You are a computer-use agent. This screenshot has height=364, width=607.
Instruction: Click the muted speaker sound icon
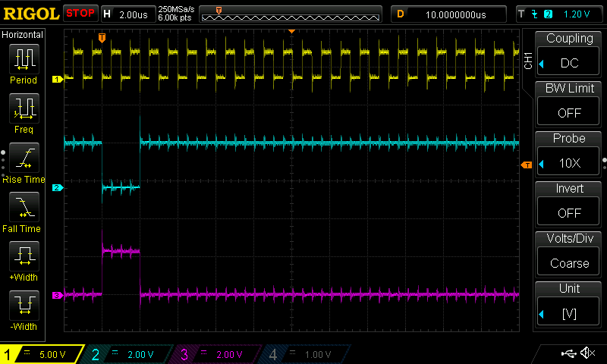(x=587, y=353)
